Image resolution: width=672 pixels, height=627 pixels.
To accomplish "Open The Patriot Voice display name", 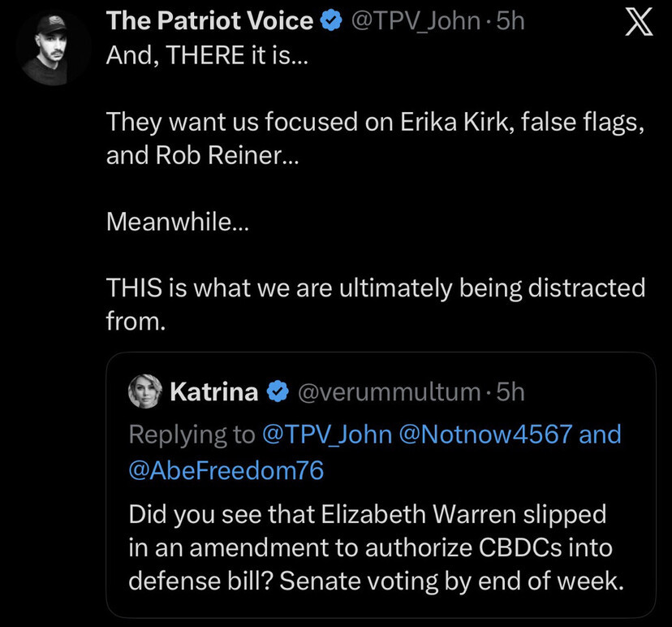I will point(209,21).
